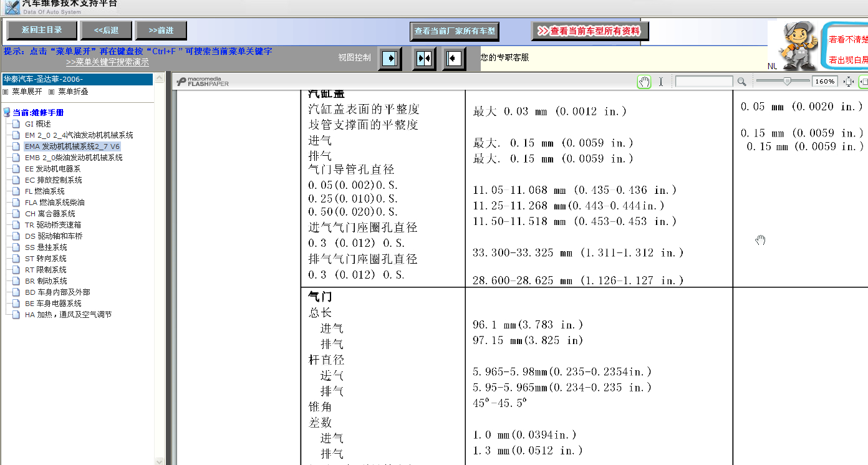
Task: Click the 菜单折叠 list icon
Action: pos(52,92)
